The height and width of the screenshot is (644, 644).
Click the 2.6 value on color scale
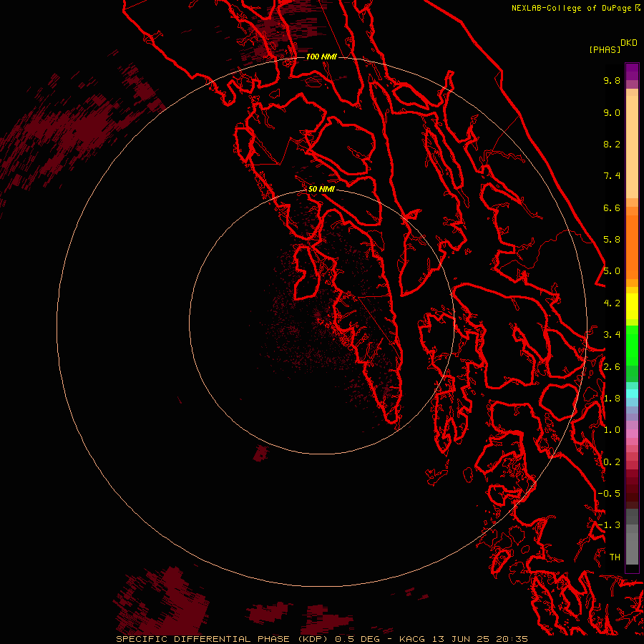(x=612, y=367)
